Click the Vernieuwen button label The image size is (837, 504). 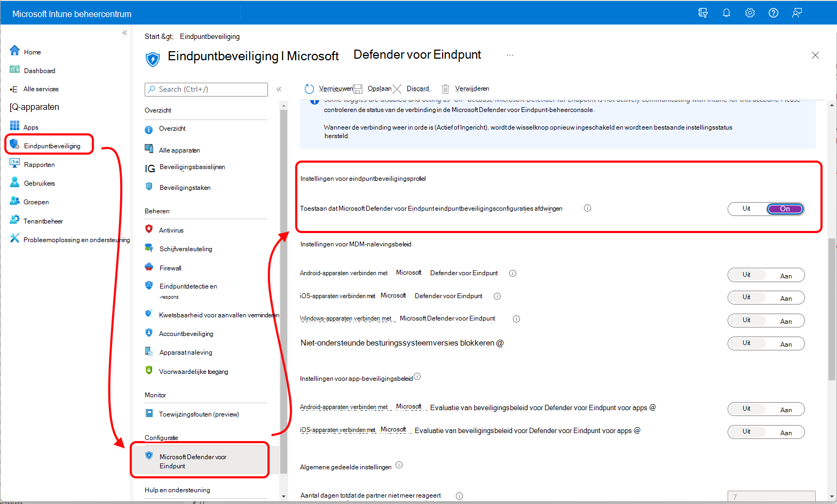[336, 89]
